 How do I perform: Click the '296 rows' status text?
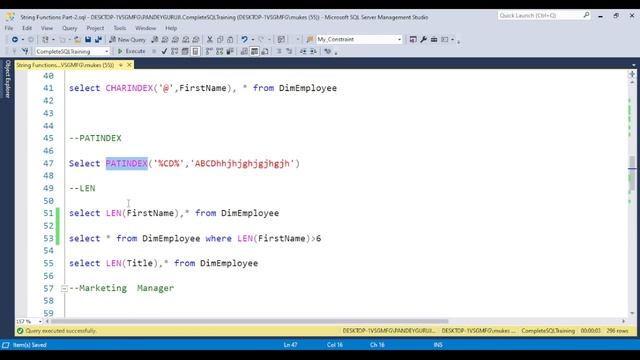click(x=617, y=331)
